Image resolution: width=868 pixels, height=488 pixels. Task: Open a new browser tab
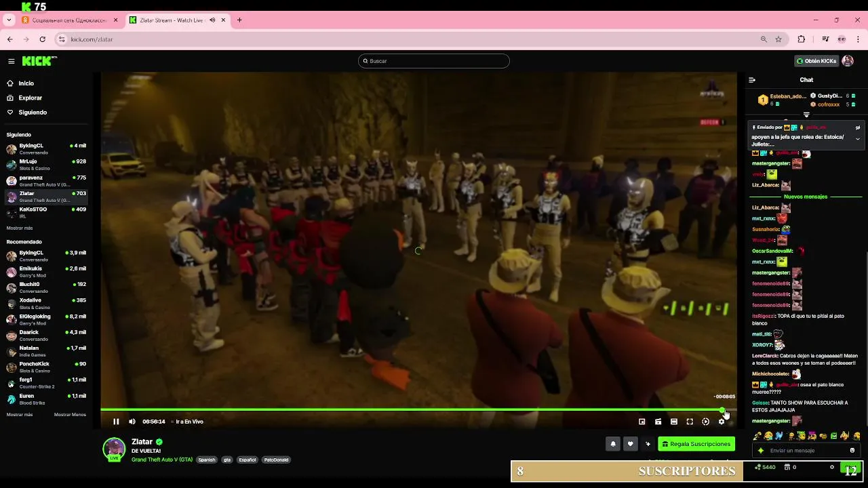click(x=239, y=20)
